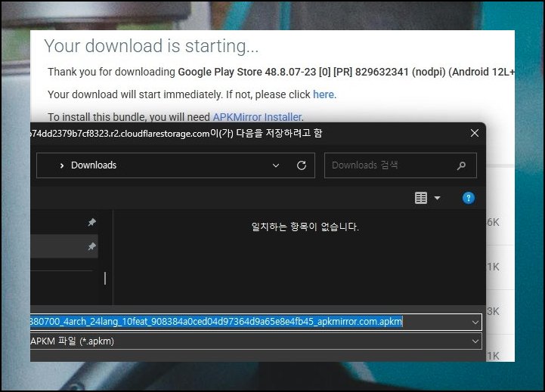
Task: Click the 'Your download is starting...' heading
Action: (x=151, y=46)
